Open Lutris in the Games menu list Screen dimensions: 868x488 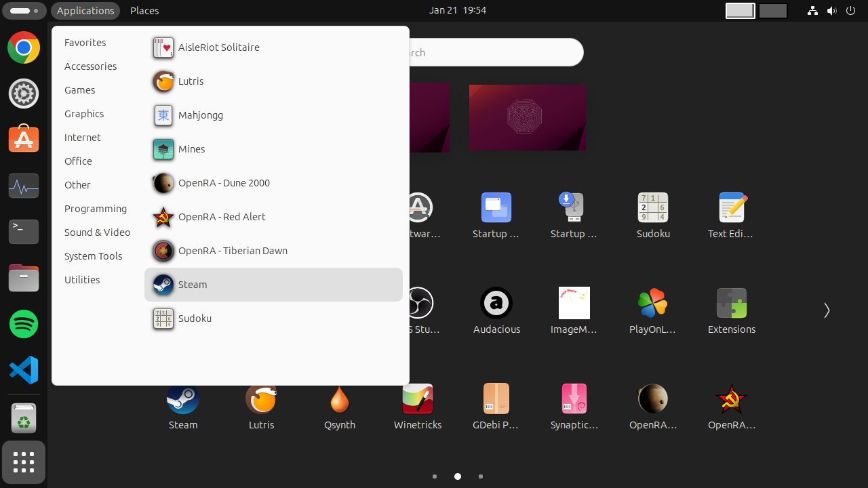pyautogui.click(x=273, y=81)
